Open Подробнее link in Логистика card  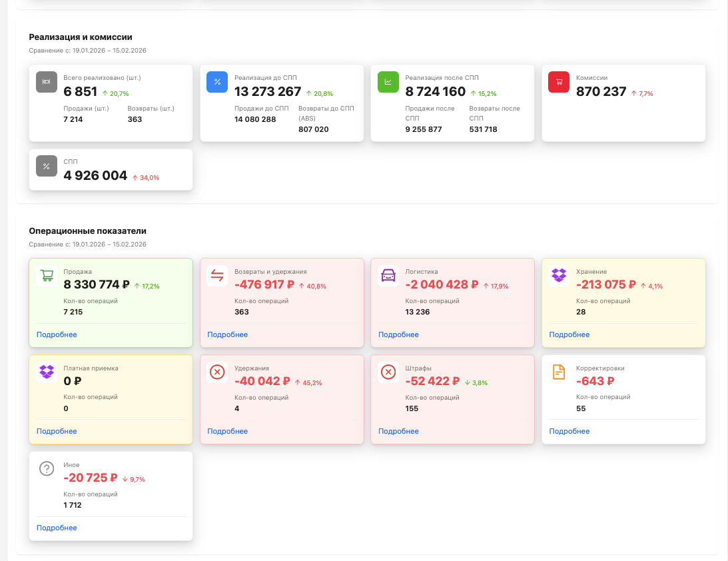(398, 334)
